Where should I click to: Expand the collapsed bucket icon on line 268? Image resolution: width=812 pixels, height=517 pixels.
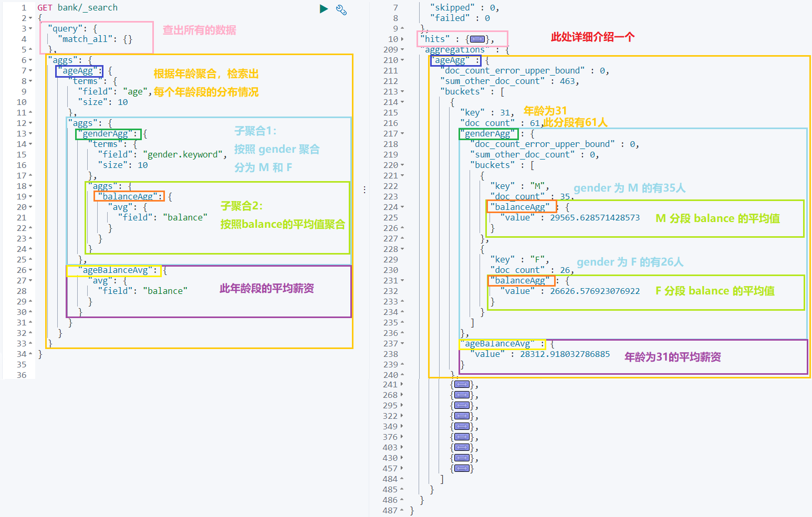pyautogui.click(x=462, y=394)
